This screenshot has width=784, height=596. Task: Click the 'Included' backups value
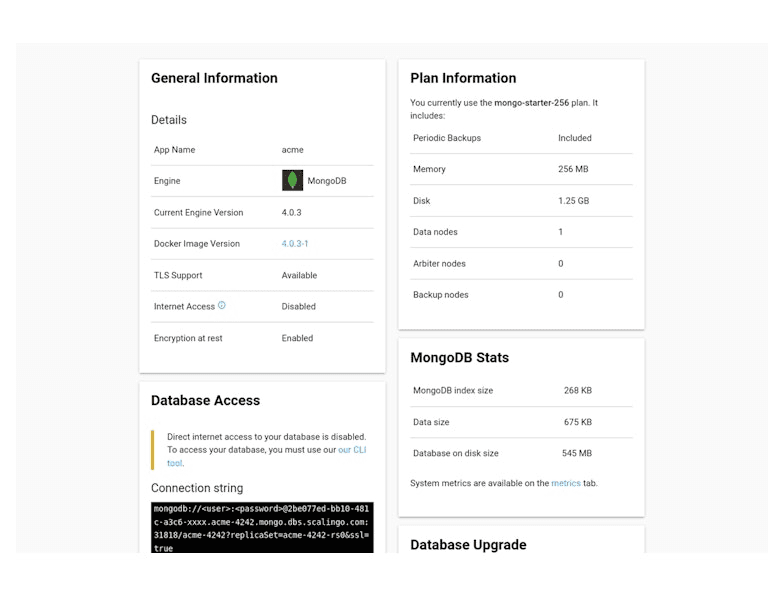(x=574, y=138)
